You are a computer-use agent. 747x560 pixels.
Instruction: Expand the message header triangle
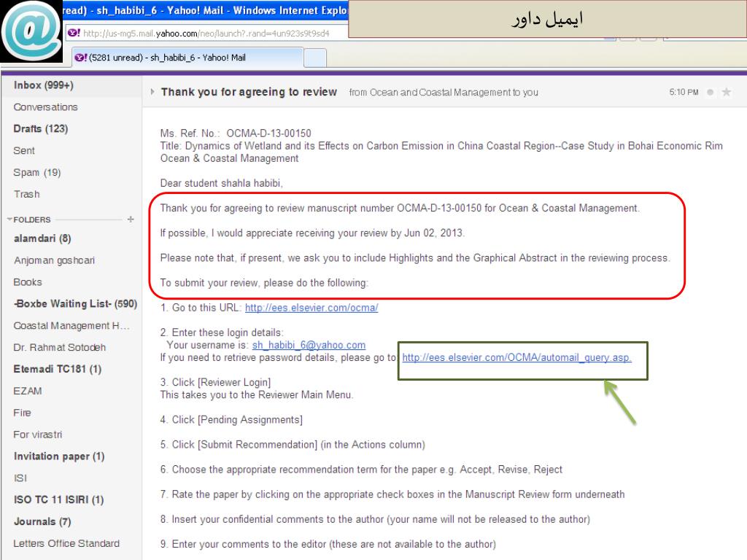(x=152, y=91)
